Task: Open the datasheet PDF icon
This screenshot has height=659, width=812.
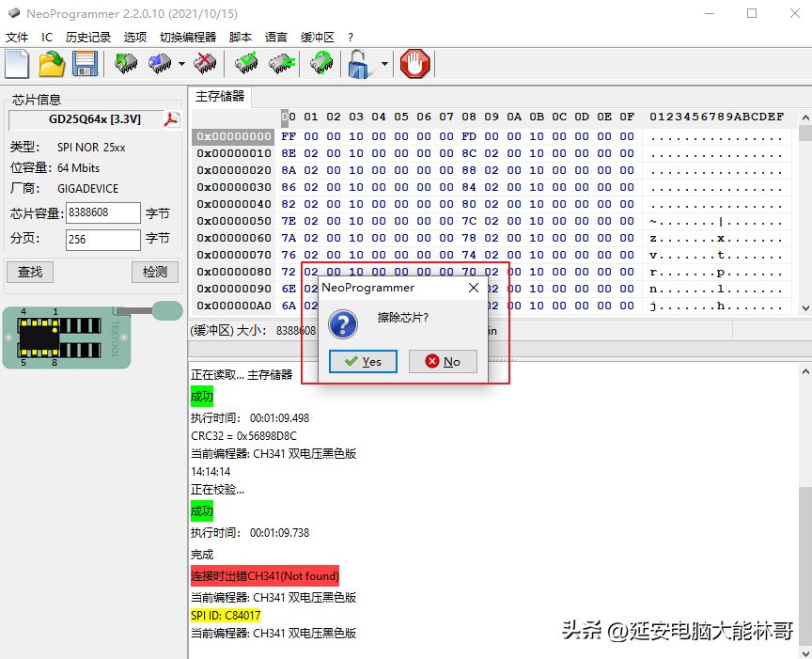Action: click(172, 119)
